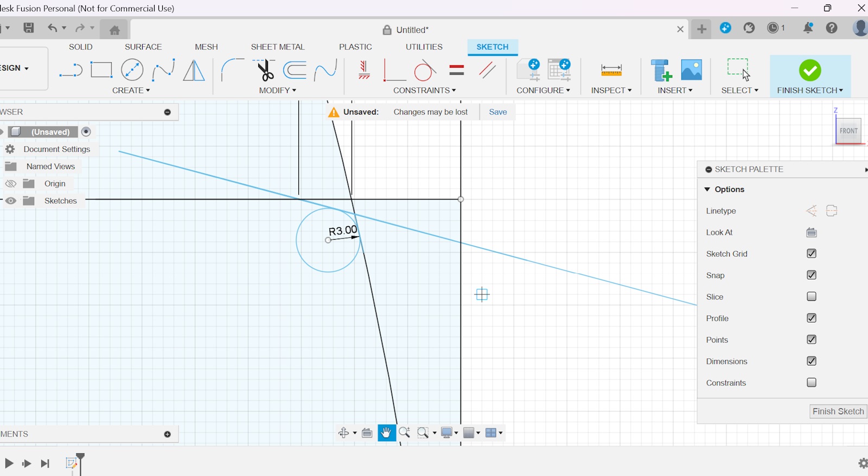868x476 pixels.
Task: Click the Save link in unsaved warning
Action: [497, 112]
